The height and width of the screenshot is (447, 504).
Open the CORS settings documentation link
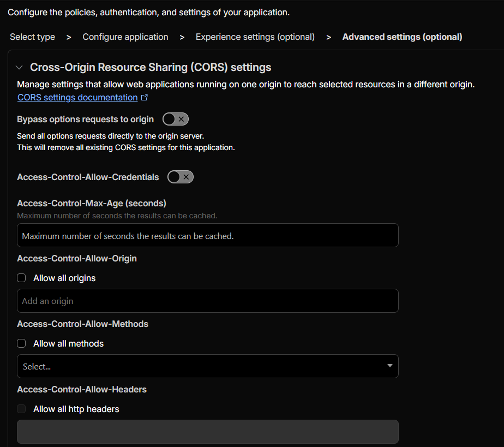tap(77, 98)
